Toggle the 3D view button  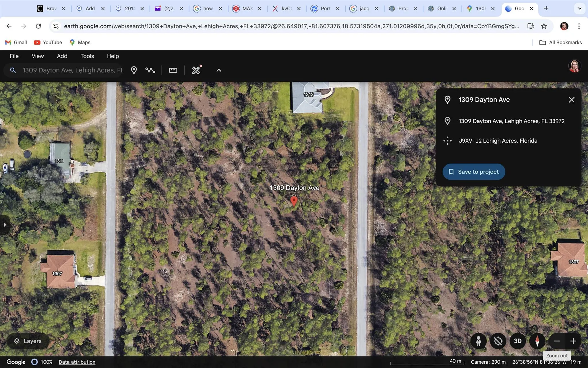click(x=518, y=341)
